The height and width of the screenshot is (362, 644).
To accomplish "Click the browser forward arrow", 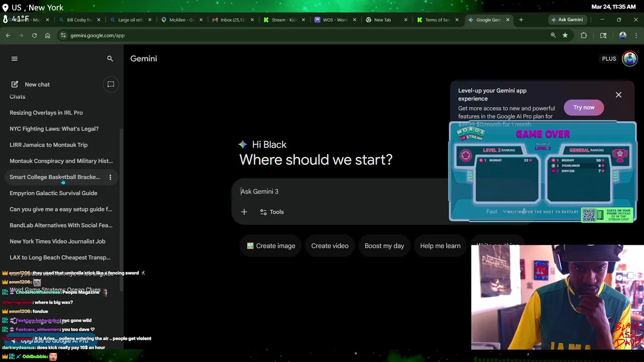I will (21, 36).
